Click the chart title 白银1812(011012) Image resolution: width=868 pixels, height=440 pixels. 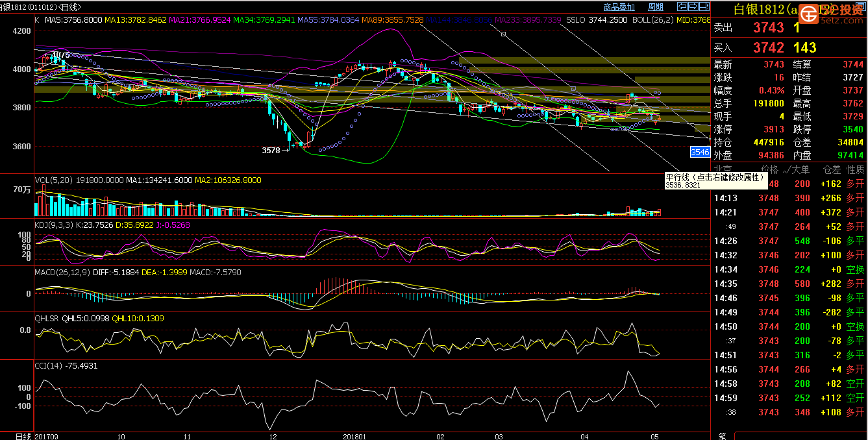pos(28,6)
